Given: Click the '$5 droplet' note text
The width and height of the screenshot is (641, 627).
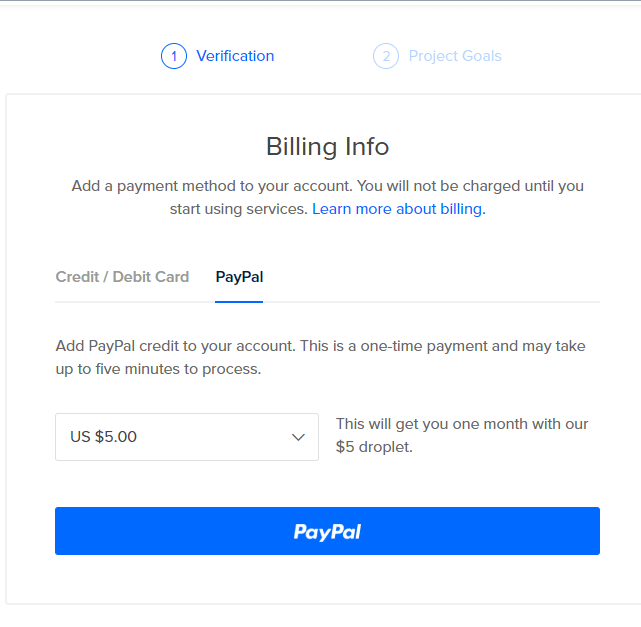Looking at the screenshot, I should 374,447.
